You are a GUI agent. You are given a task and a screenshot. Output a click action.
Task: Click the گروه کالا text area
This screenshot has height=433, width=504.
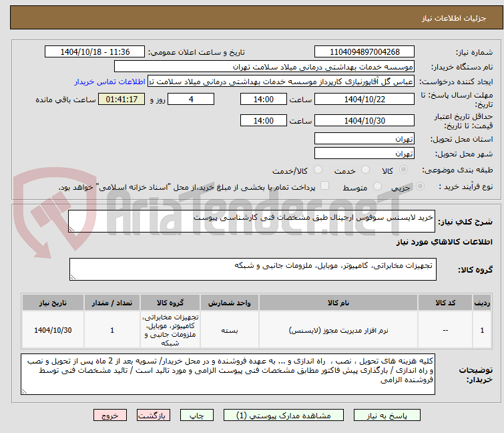[252, 269]
